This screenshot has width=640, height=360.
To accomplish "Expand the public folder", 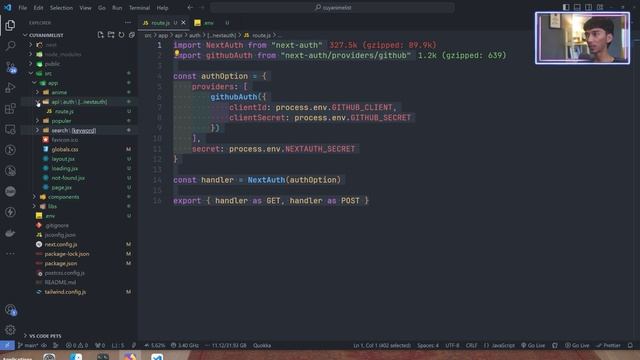I will 31,64.
